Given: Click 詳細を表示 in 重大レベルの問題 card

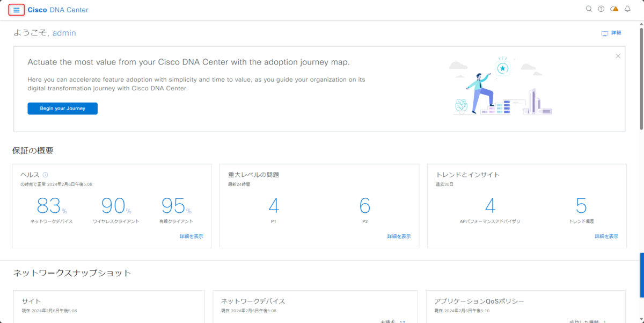Looking at the screenshot, I should [x=399, y=236].
